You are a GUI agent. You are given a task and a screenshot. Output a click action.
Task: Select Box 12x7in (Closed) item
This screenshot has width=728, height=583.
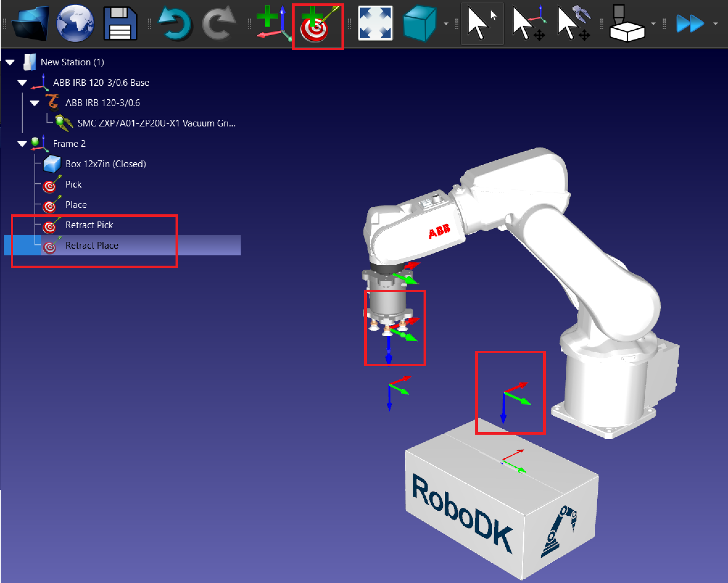pos(105,164)
